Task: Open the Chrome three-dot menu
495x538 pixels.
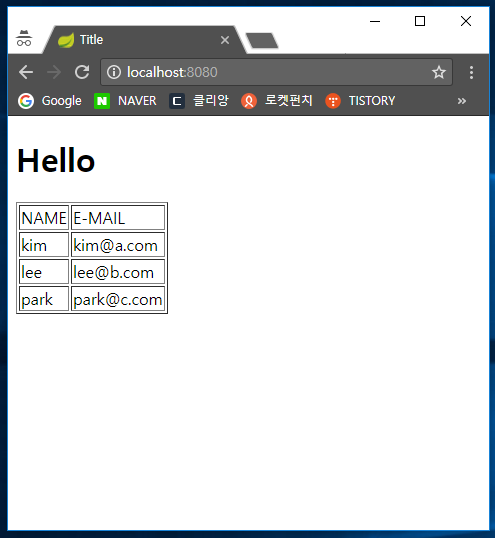Action: [471, 72]
